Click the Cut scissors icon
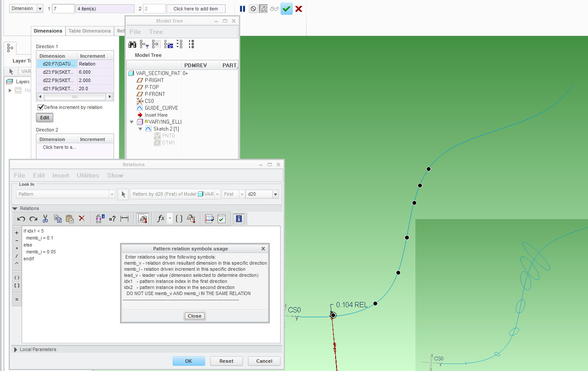Screen dimensions: 588x371 45,219
